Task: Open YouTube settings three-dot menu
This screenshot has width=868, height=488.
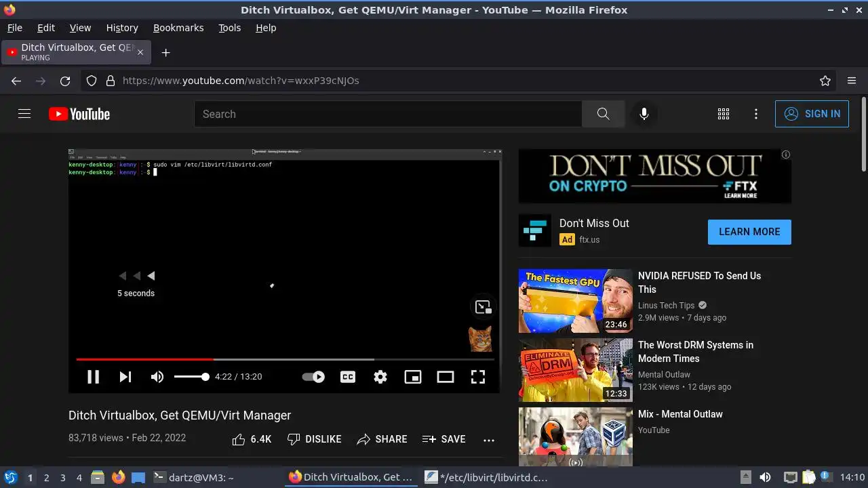Action: click(756, 114)
